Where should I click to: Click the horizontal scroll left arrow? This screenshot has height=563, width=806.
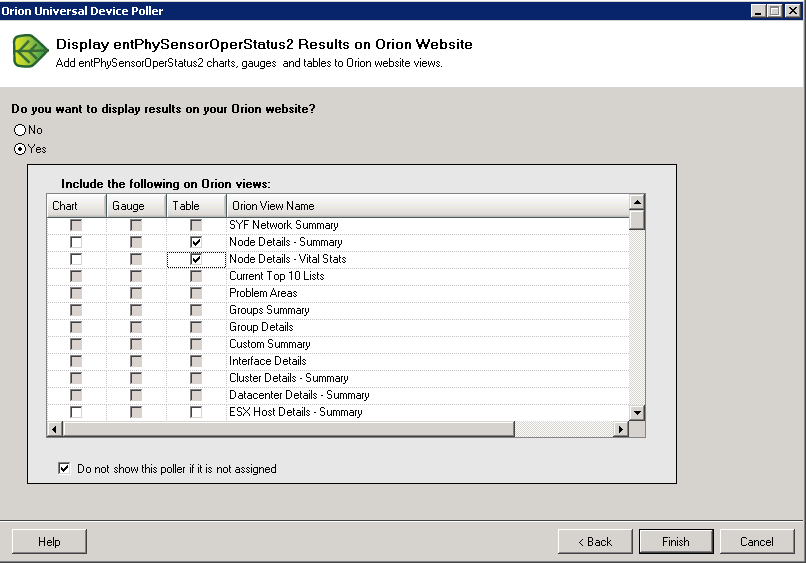tap(55, 429)
